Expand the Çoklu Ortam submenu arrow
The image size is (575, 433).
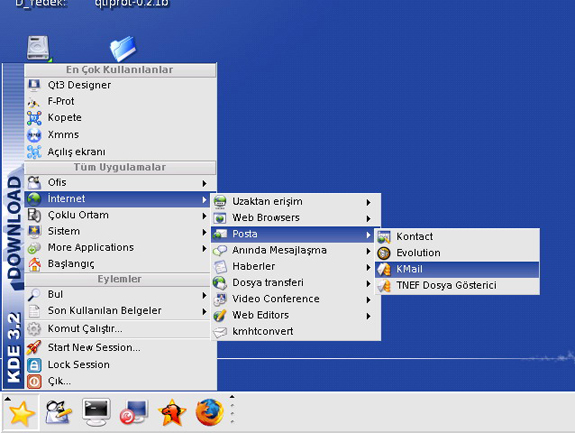[x=204, y=216]
